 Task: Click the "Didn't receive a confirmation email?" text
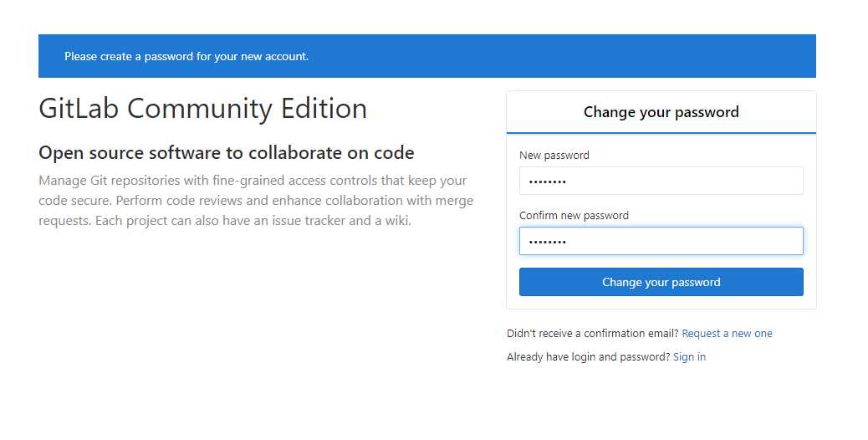[x=592, y=333]
